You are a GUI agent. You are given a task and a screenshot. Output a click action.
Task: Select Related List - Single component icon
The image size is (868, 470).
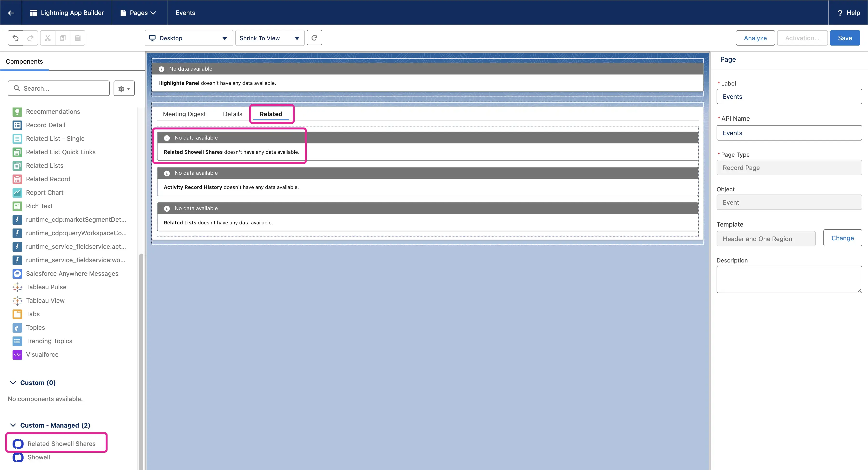(x=17, y=139)
